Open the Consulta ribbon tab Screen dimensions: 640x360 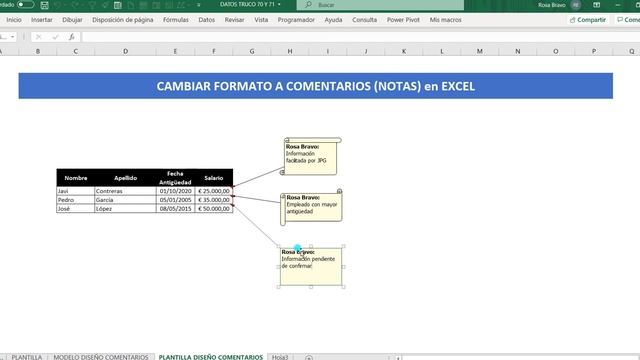(x=364, y=20)
